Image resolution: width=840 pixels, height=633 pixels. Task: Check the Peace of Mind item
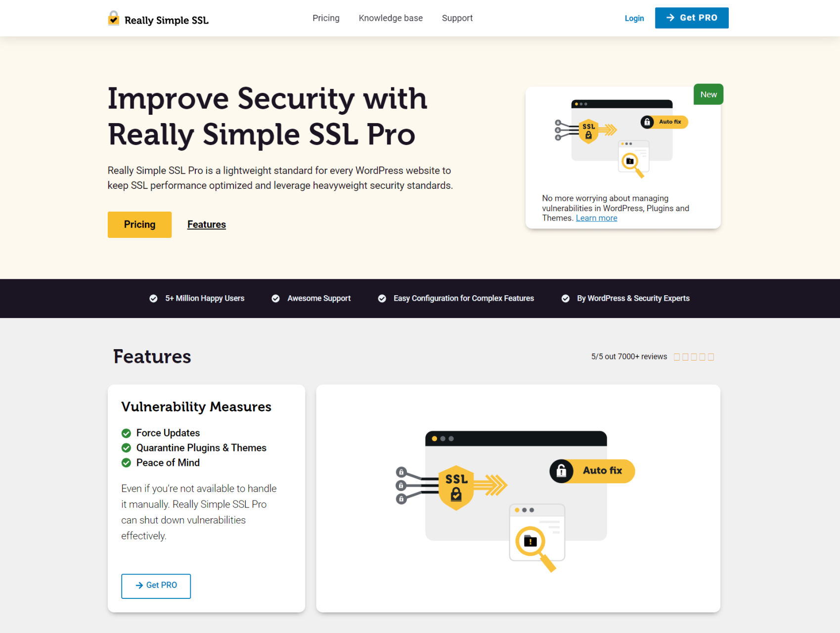pos(126,463)
